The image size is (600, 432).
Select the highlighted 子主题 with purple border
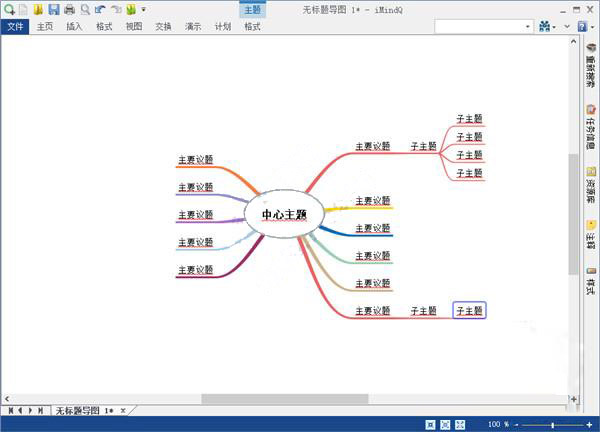click(x=469, y=310)
